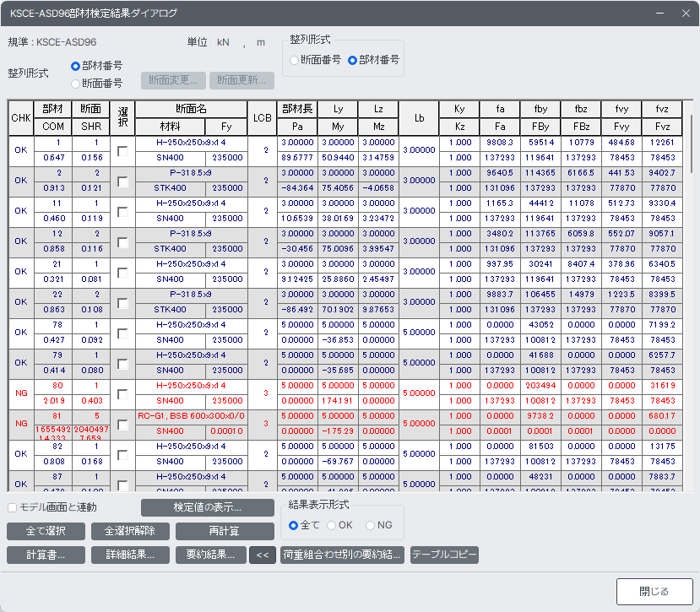700x612 pixels.
Task: Tick selection checkbox for member 78 row
Action: (122, 333)
